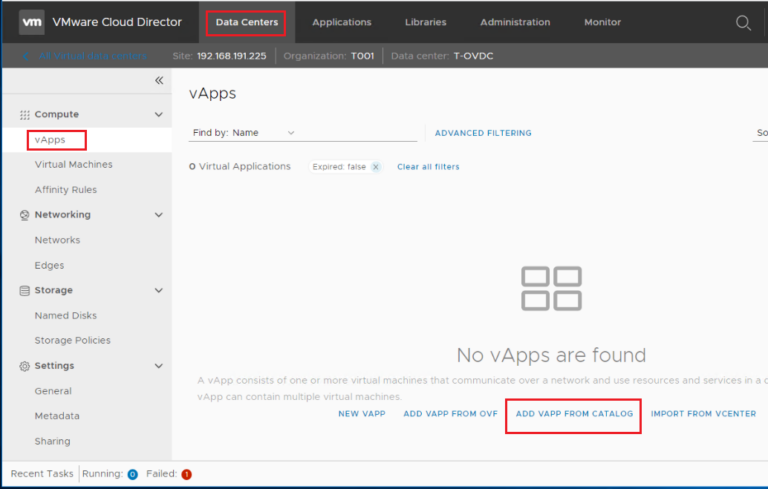The height and width of the screenshot is (489, 768).
Task: Click the NEW VAPP button
Action: [362, 414]
